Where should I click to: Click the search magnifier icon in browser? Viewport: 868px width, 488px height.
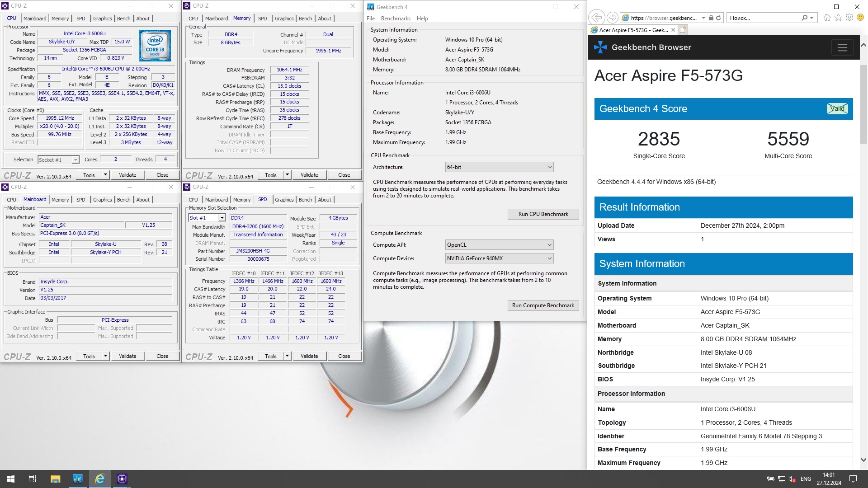(804, 18)
